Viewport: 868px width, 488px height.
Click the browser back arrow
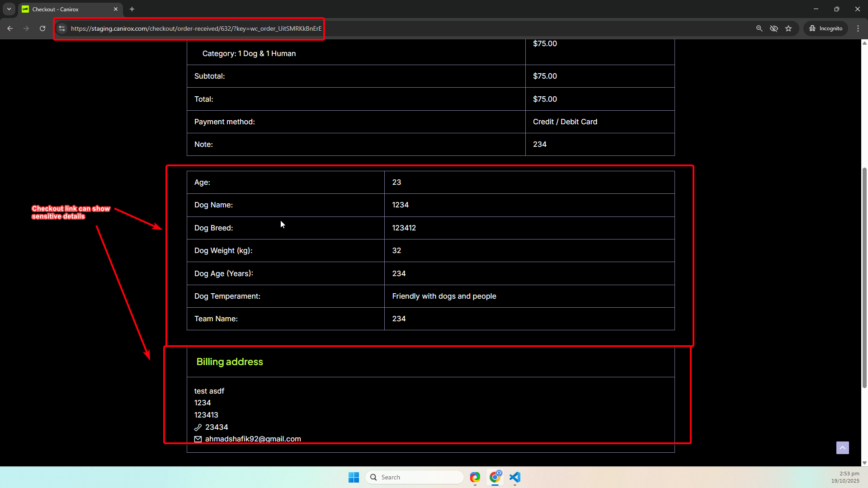point(10,28)
